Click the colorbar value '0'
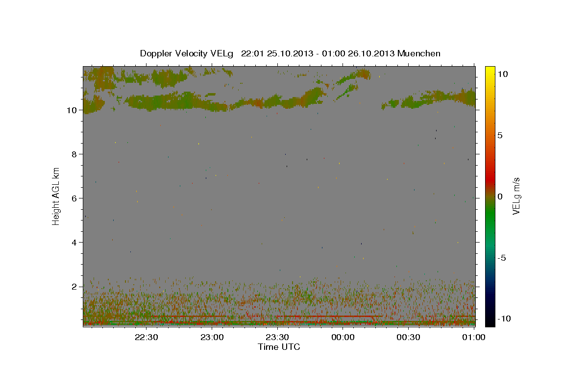Image resolution: width=588 pixels, height=392 pixels. tap(500, 196)
